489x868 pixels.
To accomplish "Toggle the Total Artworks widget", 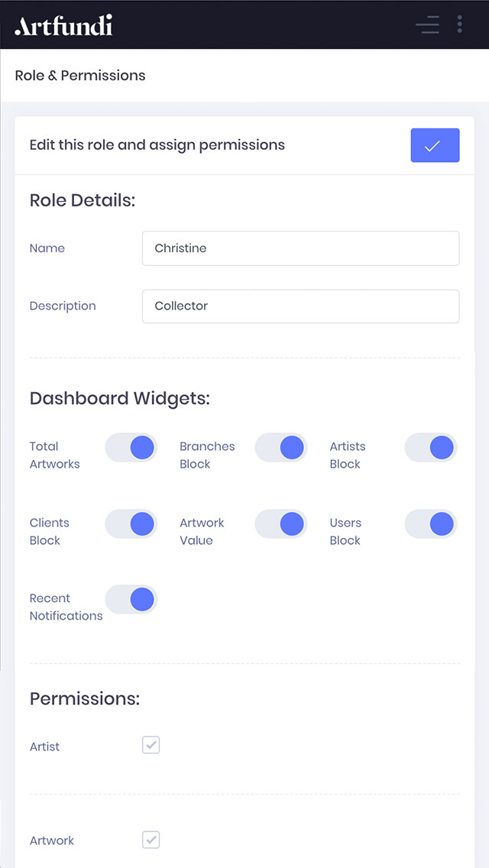I will (131, 448).
